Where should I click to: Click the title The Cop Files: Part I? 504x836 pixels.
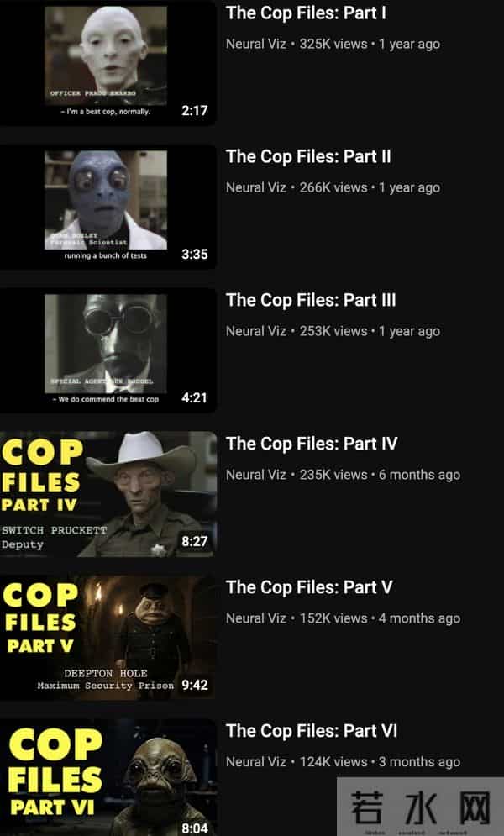306,13
